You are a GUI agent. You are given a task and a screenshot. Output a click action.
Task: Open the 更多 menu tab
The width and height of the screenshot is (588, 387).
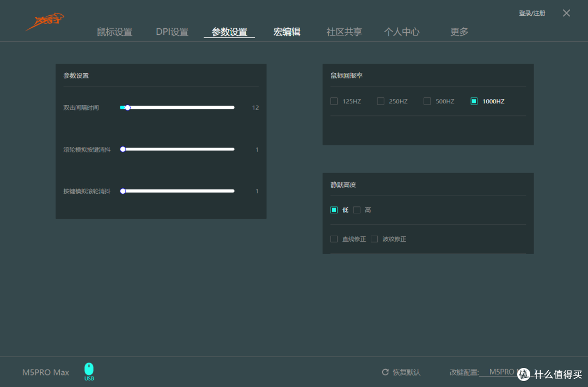[x=460, y=32]
